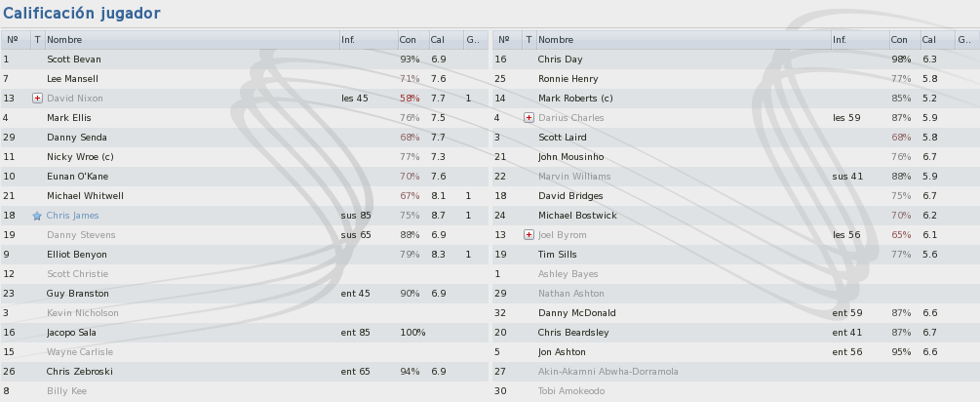Sort right table by Inf. column
980x402 pixels.
tap(859, 40)
